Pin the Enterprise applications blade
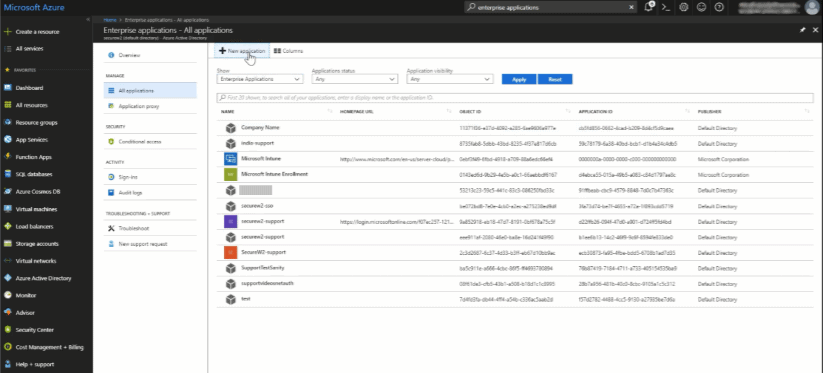Image resolution: width=823 pixels, height=373 pixels. click(803, 30)
